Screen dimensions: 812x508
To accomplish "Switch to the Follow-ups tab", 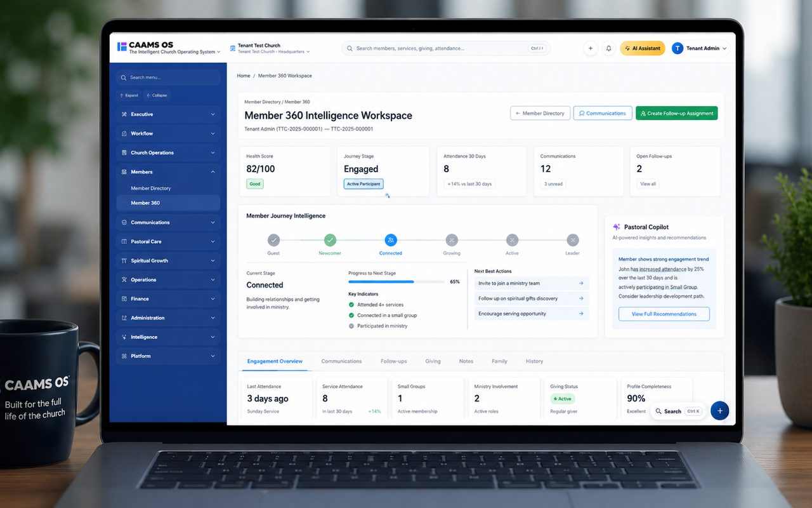I will [x=393, y=361].
